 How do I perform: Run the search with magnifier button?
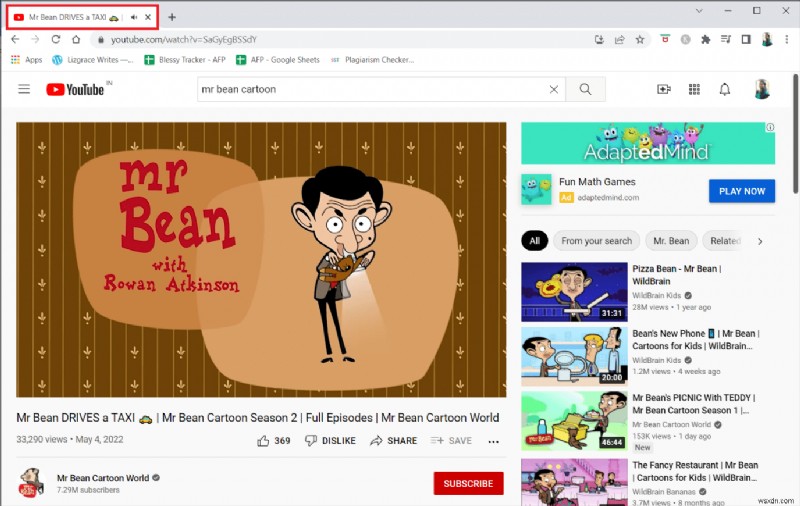point(585,89)
